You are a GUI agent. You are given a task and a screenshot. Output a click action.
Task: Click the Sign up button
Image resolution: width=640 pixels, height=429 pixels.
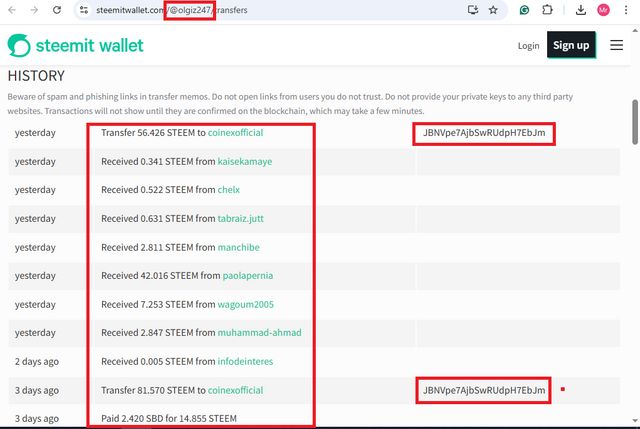(571, 45)
